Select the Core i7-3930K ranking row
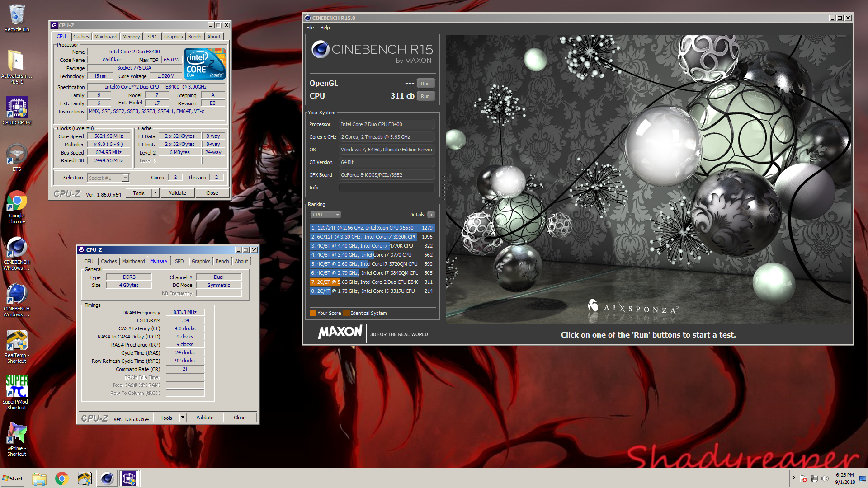868x488 pixels. (x=372, y=237)
